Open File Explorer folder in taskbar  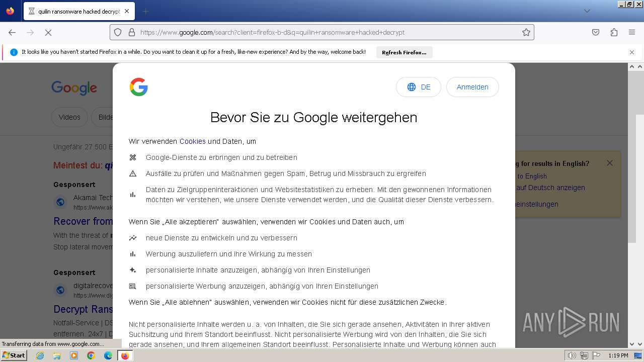point(57,355)
